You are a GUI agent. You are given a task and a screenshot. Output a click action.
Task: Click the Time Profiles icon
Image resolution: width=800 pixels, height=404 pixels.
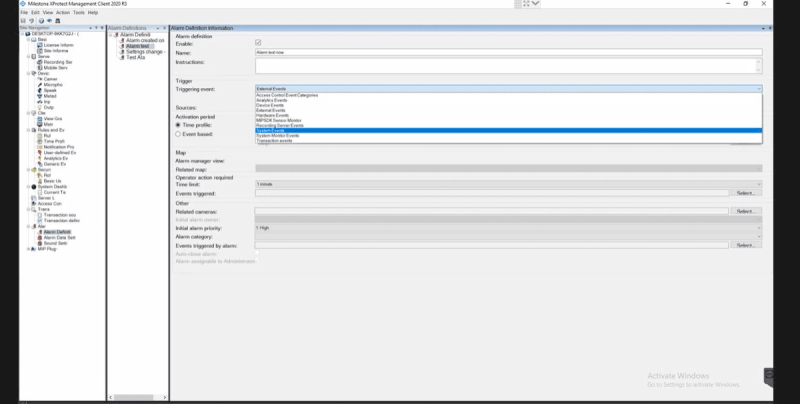[x=40, y=142]
